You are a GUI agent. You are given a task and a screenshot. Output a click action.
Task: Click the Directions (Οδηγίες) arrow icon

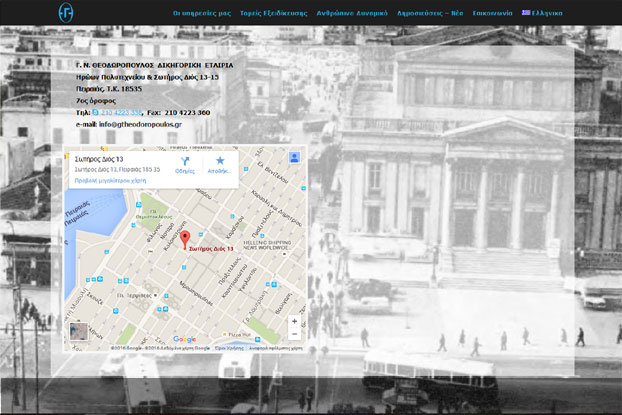(x=185, y=161)
